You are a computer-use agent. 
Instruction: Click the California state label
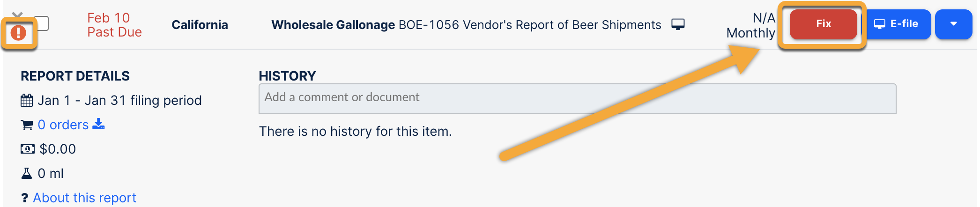pos(200,25)
